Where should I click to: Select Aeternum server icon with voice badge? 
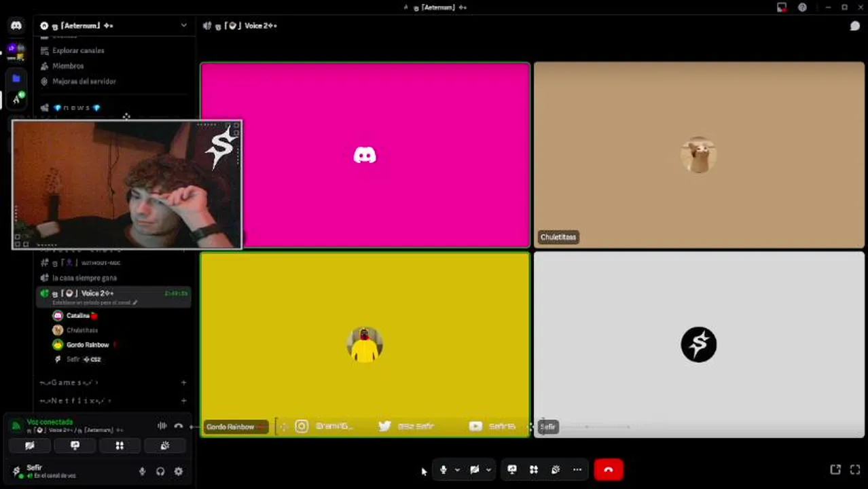pyautogui.click(x=16, y=99)
